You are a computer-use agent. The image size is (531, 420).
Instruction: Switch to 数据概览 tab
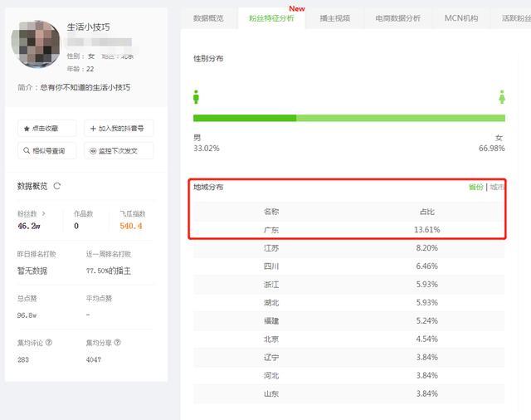click(208, 18)
